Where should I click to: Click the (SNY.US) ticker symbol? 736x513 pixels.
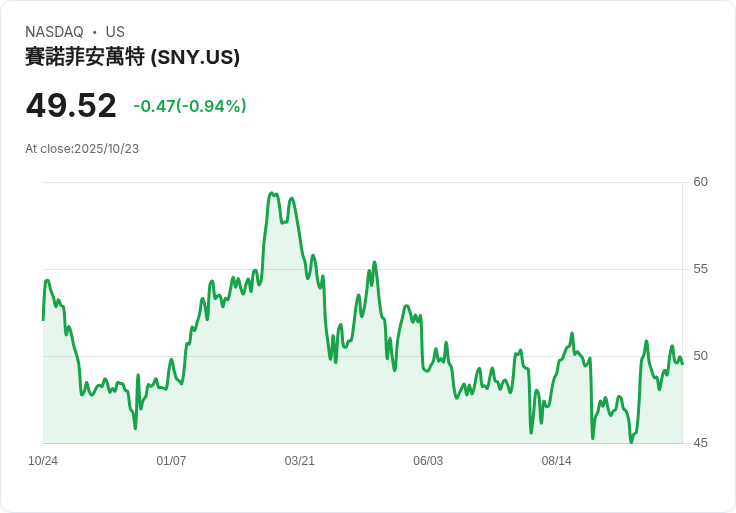195,58
